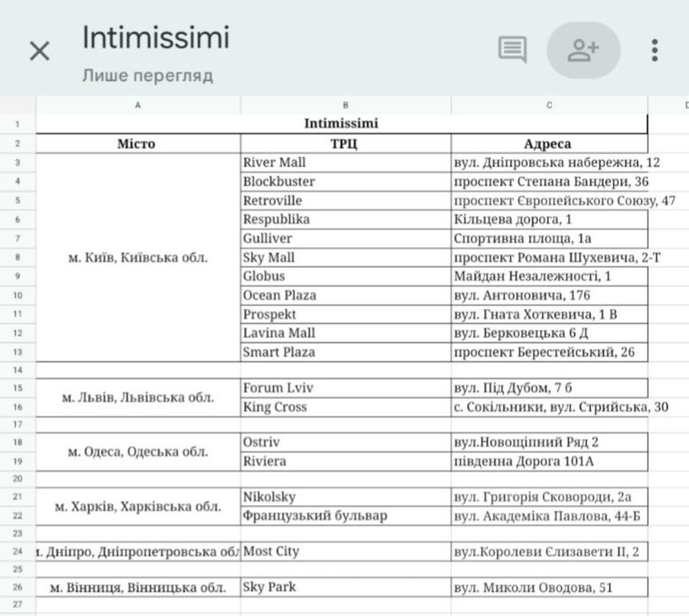Select address вул. Миколи Оводова, 51
The width and height of the screenshot is (689, 616).
(x=549, y=588)
